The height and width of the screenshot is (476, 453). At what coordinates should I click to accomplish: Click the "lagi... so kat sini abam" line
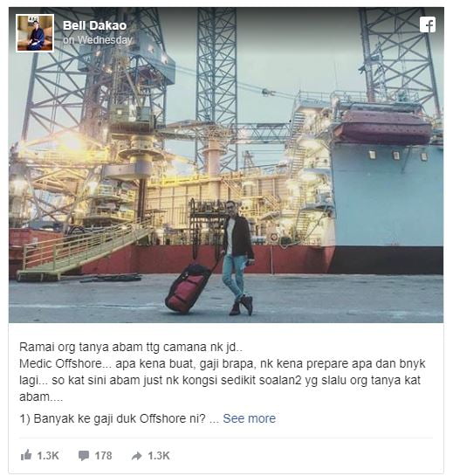pyautogui.click(x=220, y=381)
